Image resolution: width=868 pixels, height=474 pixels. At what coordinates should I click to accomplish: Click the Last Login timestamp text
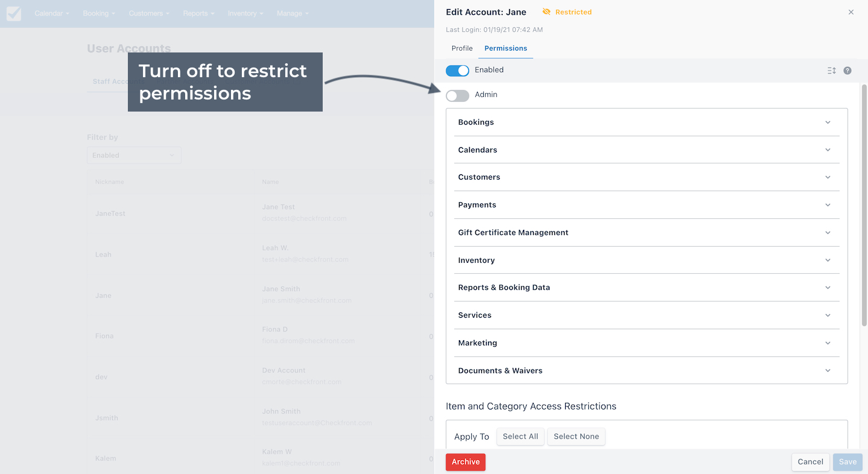pos(494,30)
